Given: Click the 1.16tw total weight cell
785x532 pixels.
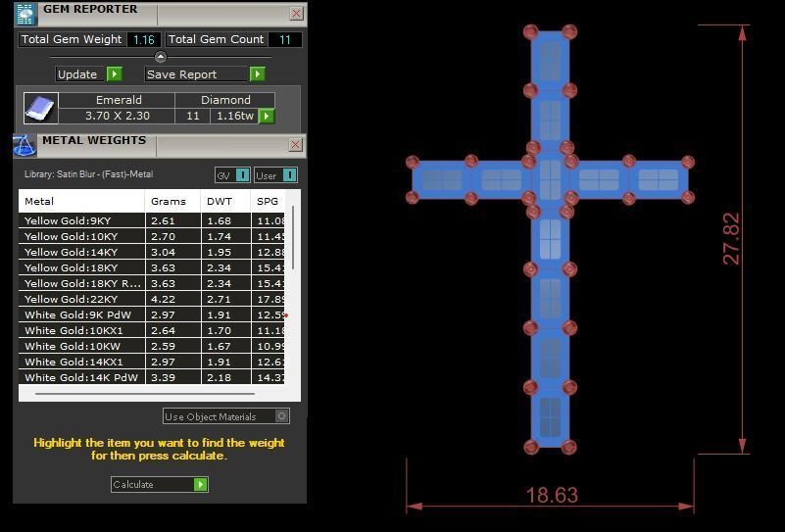Looking at the screenshot, I should (235, 116).
